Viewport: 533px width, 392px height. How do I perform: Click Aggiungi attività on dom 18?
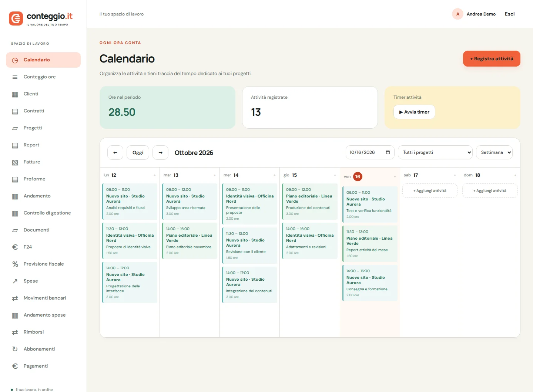490,191
